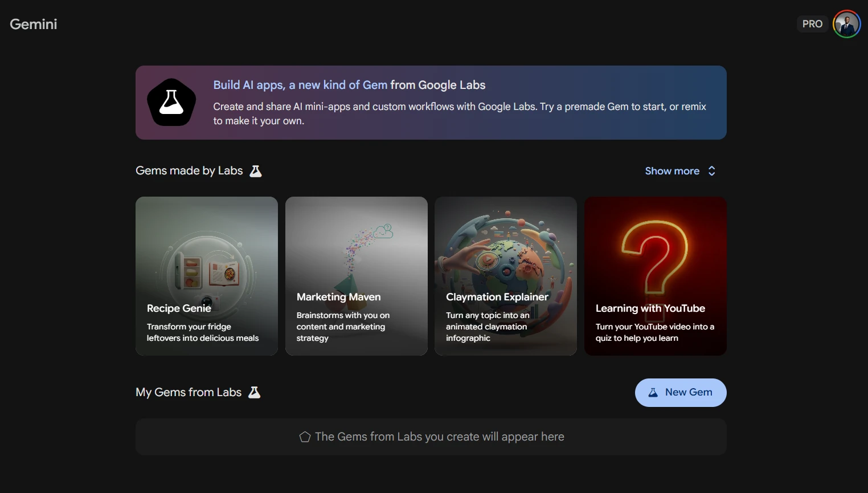
Task: Open the Marketing Maven gem card
Action: [x=356, y=276]
